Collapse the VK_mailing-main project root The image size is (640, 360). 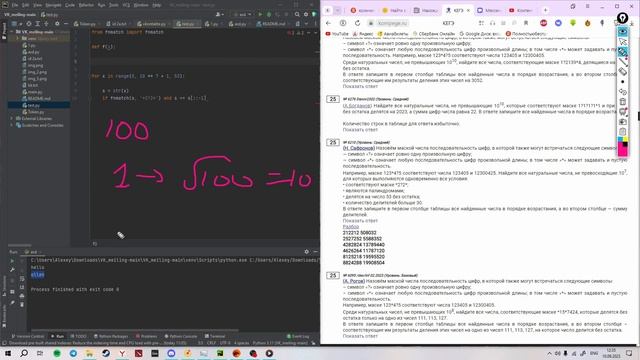(x=12, y=32)
